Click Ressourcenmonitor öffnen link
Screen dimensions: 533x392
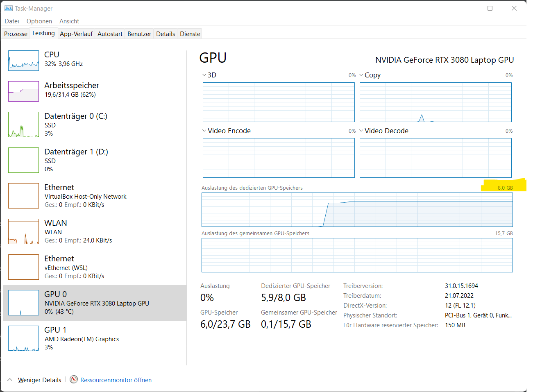pyautogui.click(x=116, y=380)
